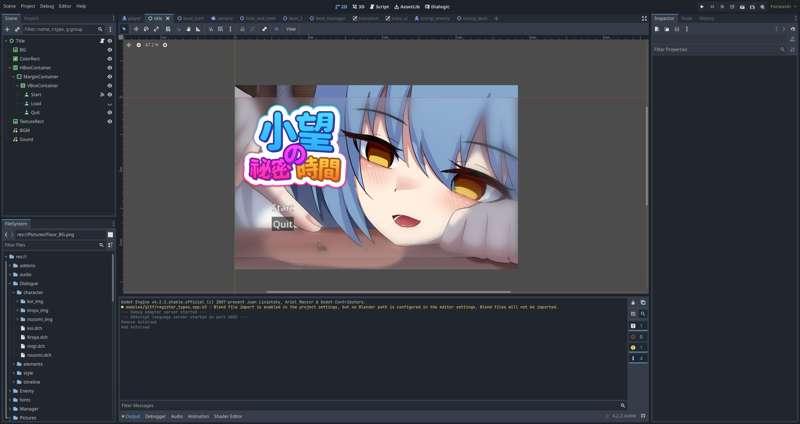The height and width of the screenshot is (424, 800).
Task: Activate the Scale Mode tool
Action: pos(157,29)
